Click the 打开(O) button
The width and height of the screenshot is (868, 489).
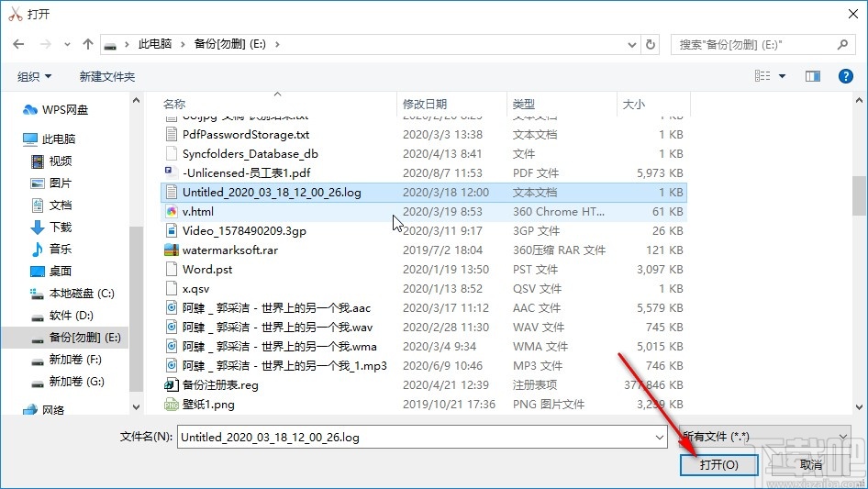coord(718,464)
